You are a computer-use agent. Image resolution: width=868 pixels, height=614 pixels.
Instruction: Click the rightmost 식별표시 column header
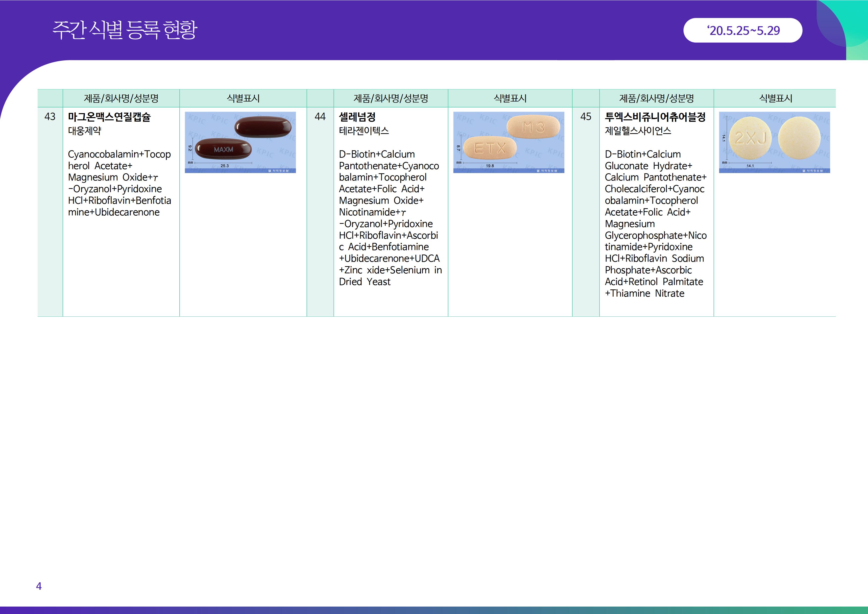[775, 98]
